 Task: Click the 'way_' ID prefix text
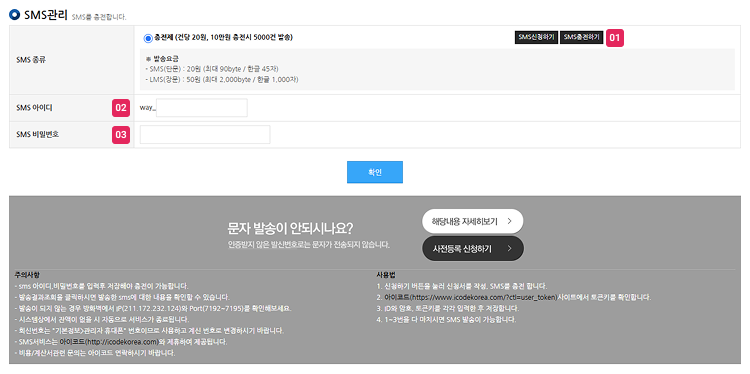[x=148, y=108]
